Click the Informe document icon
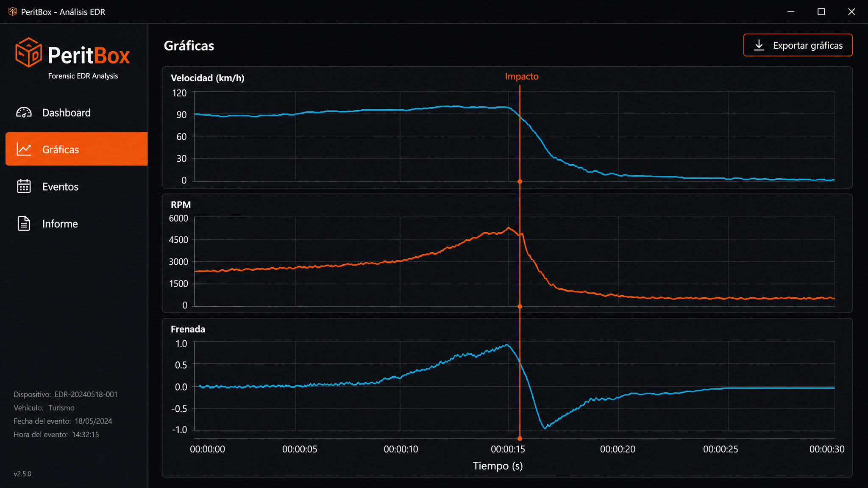868x488 pixels. [x=24, y=223]
